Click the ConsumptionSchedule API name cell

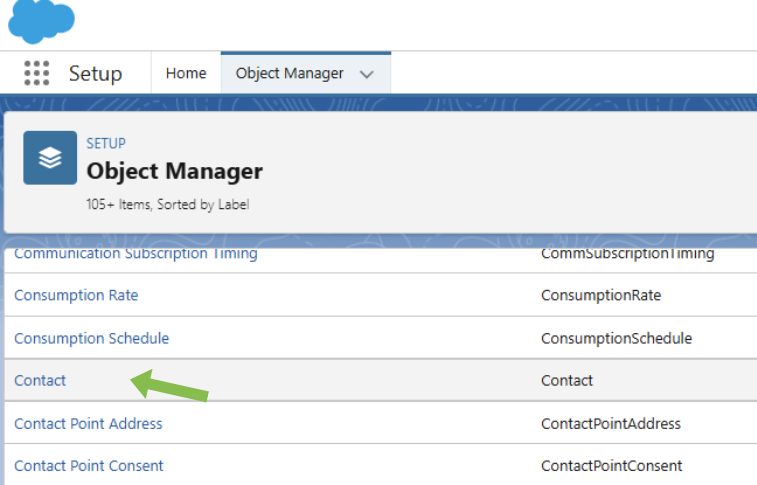[617, 338]
